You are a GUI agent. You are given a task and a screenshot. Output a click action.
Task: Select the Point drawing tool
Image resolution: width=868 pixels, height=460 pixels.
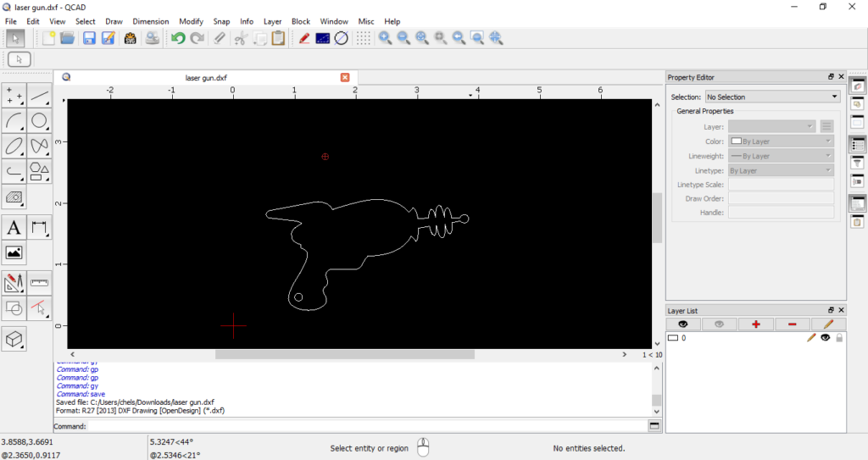point(14,95)
